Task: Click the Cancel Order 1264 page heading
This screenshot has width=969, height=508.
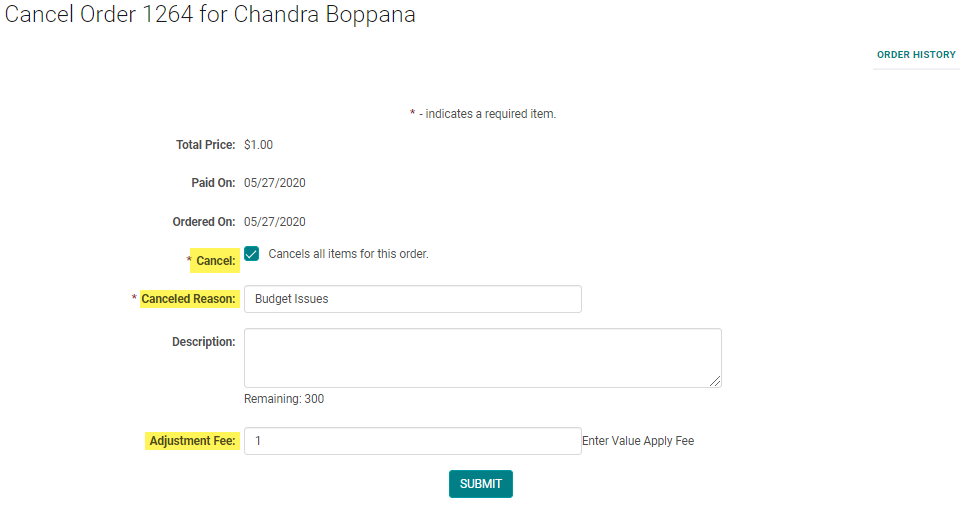Action: 210,15
